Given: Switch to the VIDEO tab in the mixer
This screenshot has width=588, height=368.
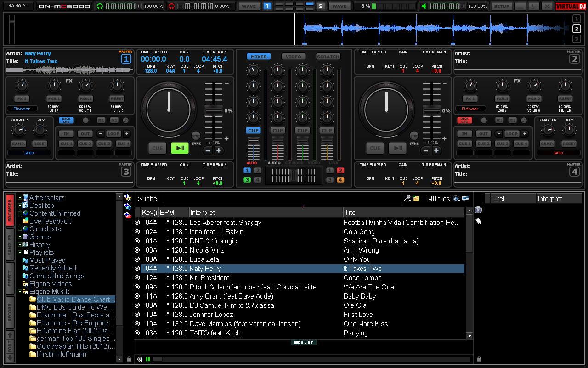Looking at the screenshot, I should [294, 57].
